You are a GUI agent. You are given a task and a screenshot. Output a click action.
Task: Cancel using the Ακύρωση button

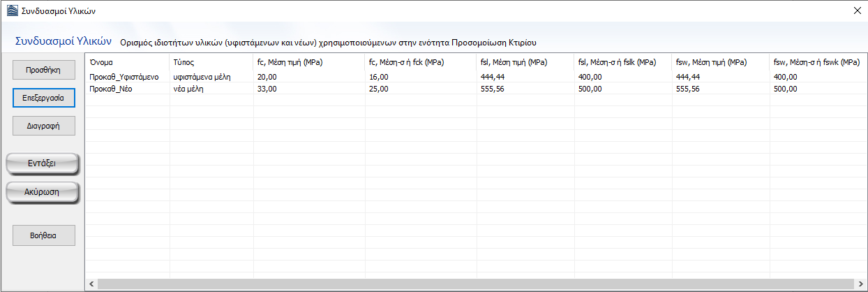43,191
